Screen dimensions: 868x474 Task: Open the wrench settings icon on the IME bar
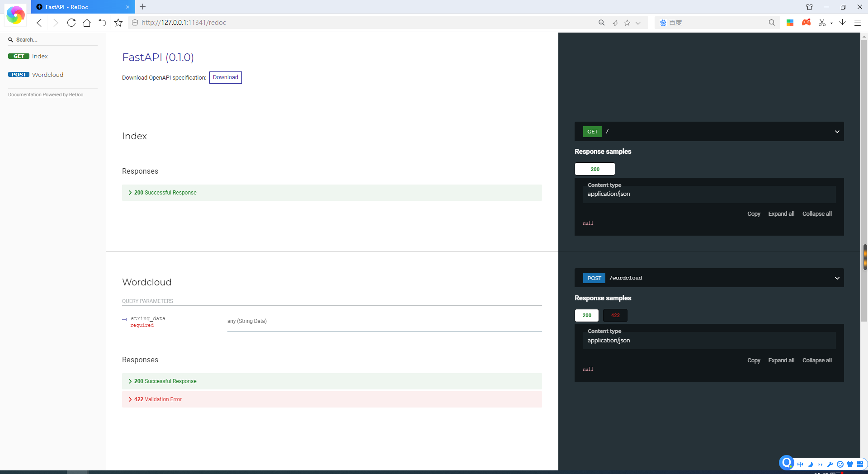830,464
